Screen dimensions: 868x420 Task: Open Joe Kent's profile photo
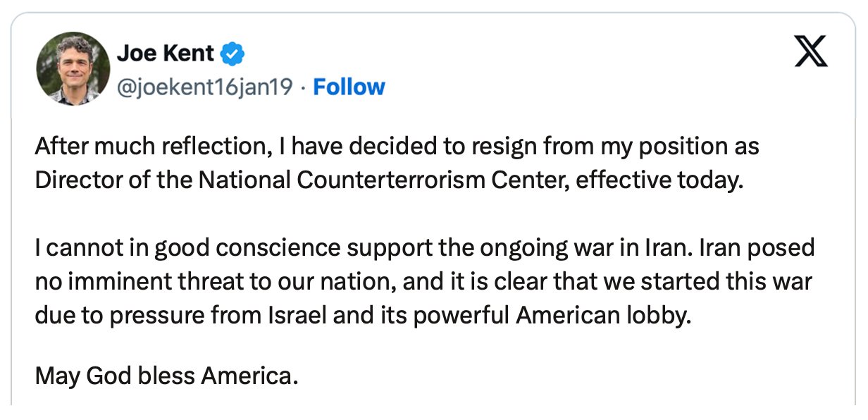73,69
